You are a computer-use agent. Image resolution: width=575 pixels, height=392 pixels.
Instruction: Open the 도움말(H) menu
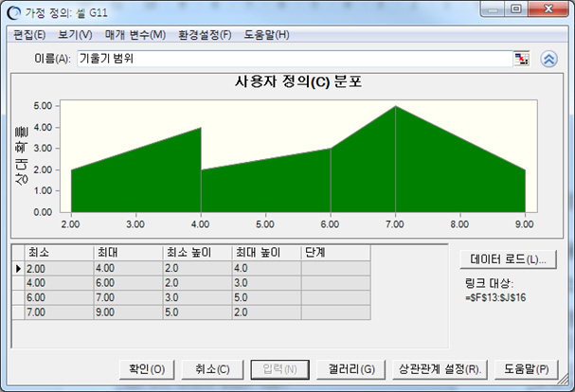(266, 35)
